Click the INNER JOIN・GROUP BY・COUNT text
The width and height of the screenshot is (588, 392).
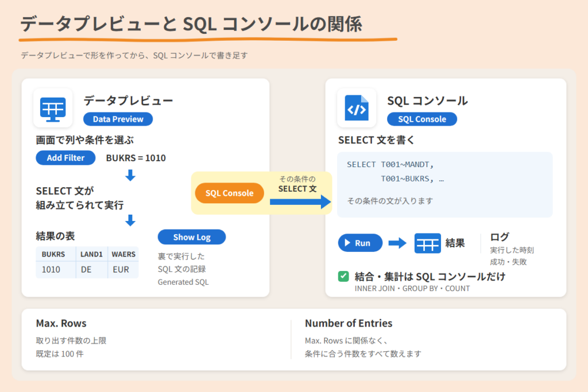[412, 289]
